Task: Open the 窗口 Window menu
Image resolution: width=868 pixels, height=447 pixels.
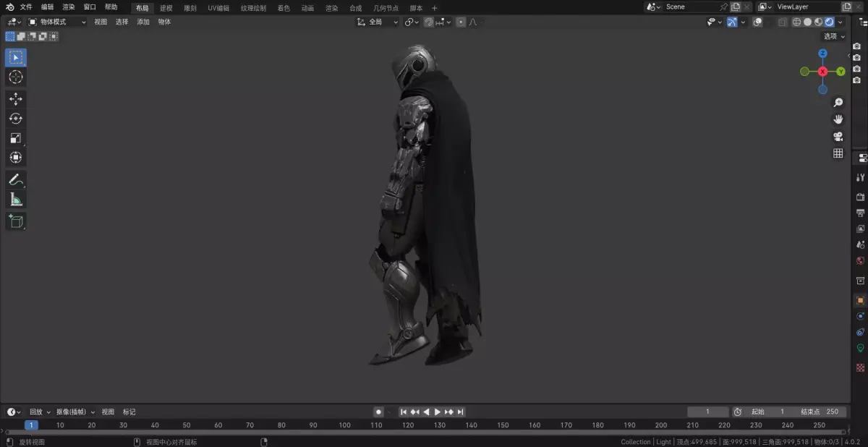Action: click(x=90, y=7)
